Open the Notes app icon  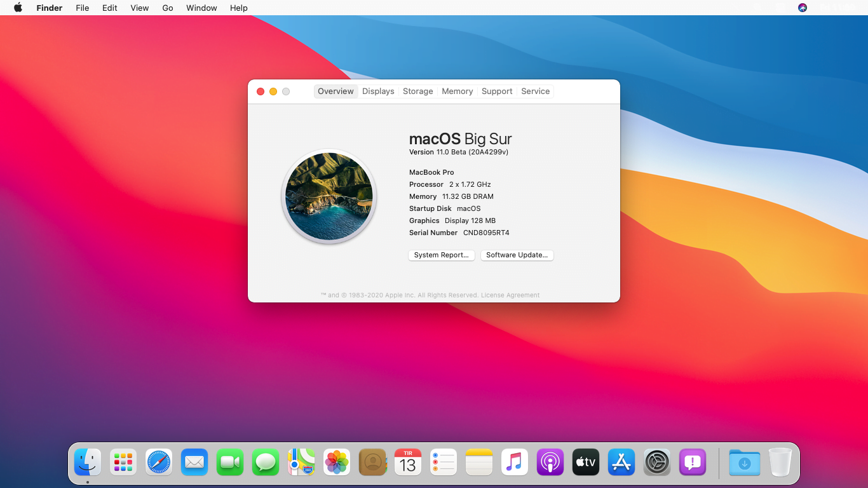click(479, 462)
